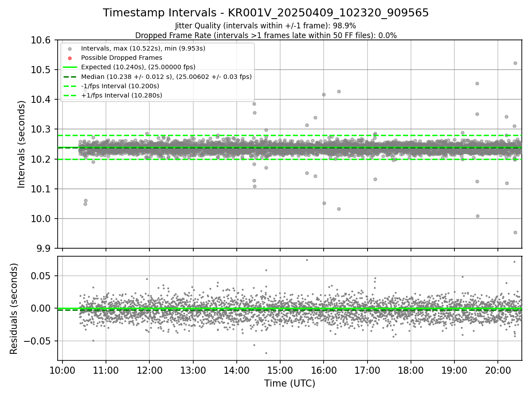This screenshot has width=532, height=399.
Task: Select the Dropped Frame Rate 0.0% subtitle
Action: tap(266, 35)
